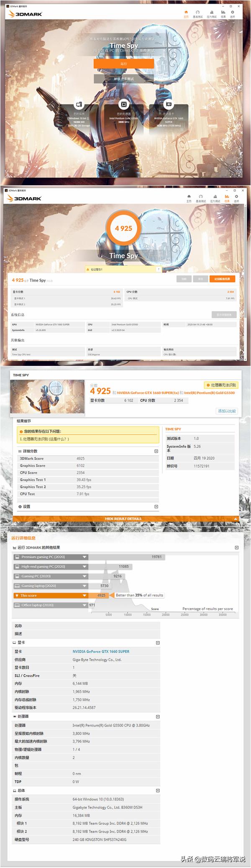Select the 硬盘型号 value 240 GB KINGSTON SHFS37A240G
251x868 pixels.
[x=99, y=839]
